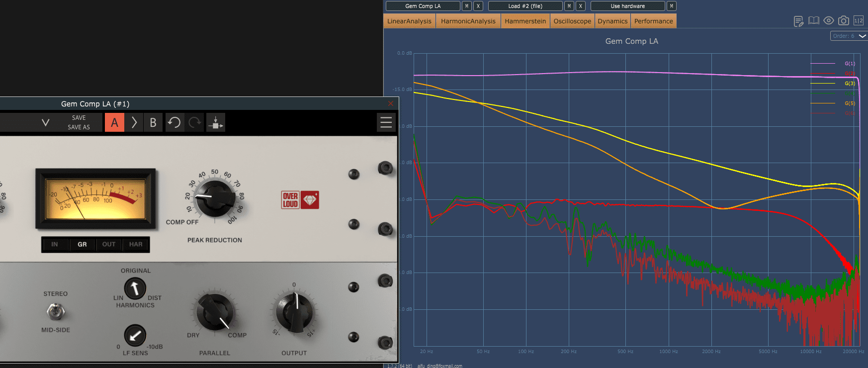The width and height of the screenshot is (868, 368).
Task: Click the VU meter display
Action: coord(95,198)
